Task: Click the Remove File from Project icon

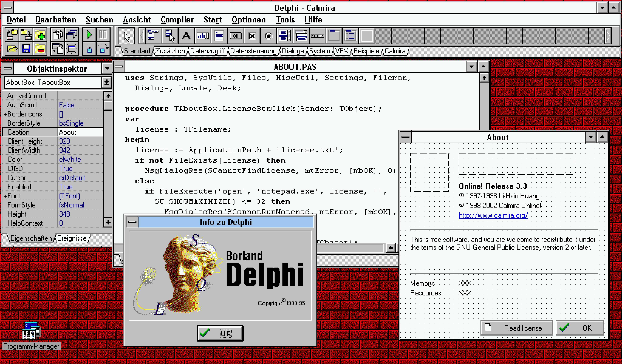Action: pyautogui.click(x=40, y=49)
